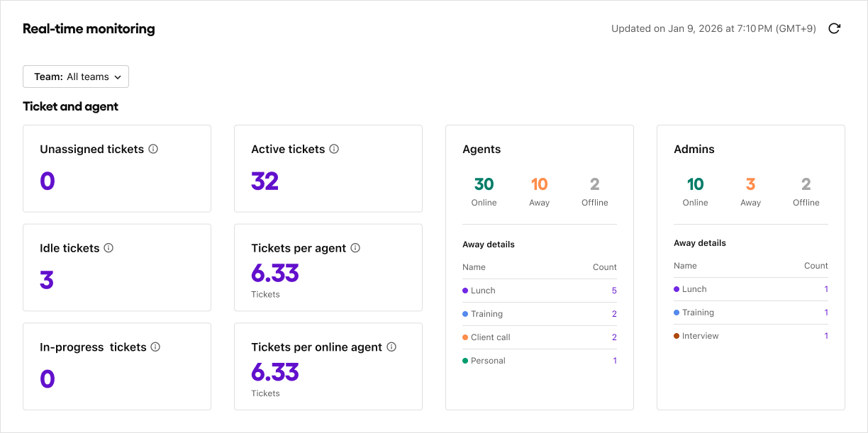Image resolution: width=868 pixels, height=433 pixels.
Task: Click the Away count 10 under Agents
Action: (539, 183)
